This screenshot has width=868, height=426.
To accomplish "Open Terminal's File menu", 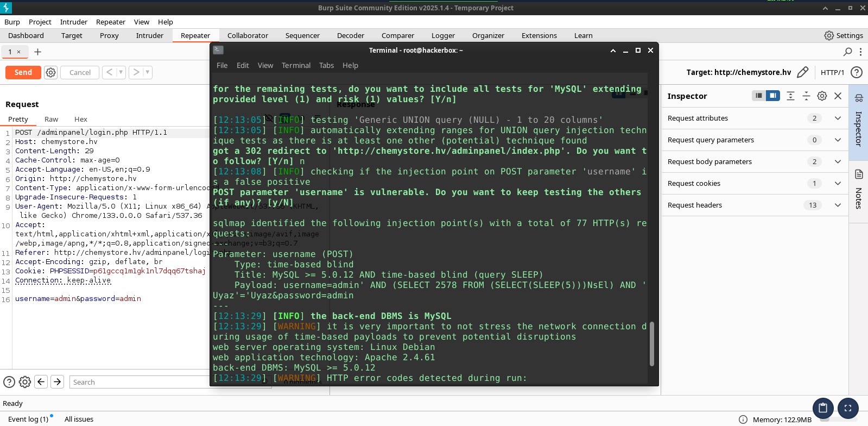I will tap(222, 65).
